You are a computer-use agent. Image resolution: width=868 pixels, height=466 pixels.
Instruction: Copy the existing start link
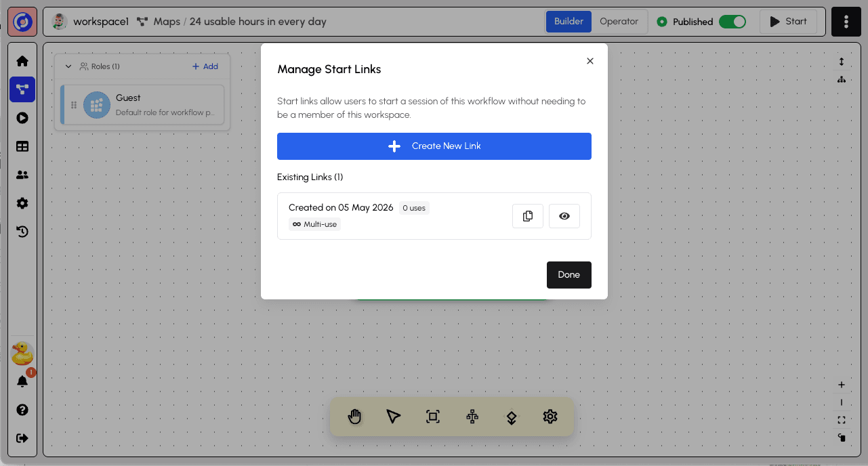[x=528, y=216]
